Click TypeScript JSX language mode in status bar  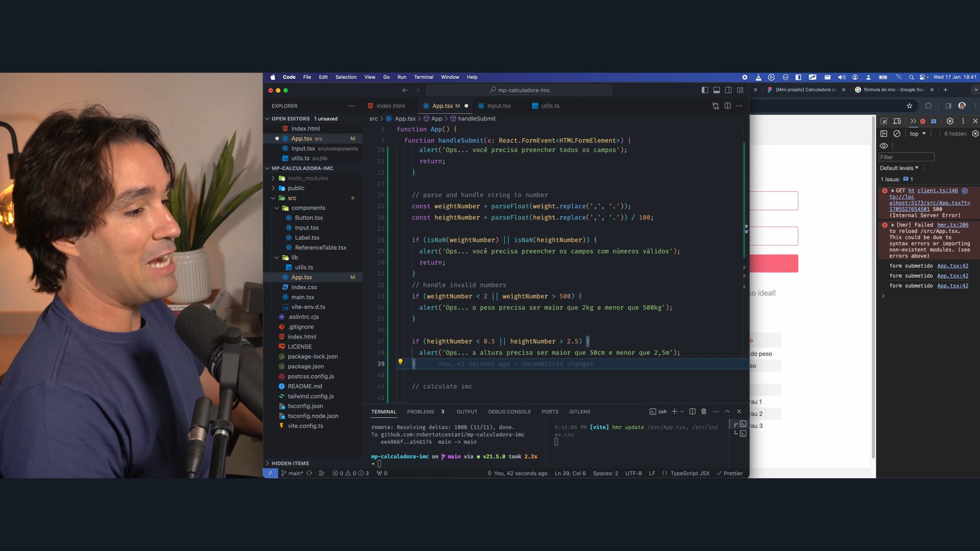point(690,473)
